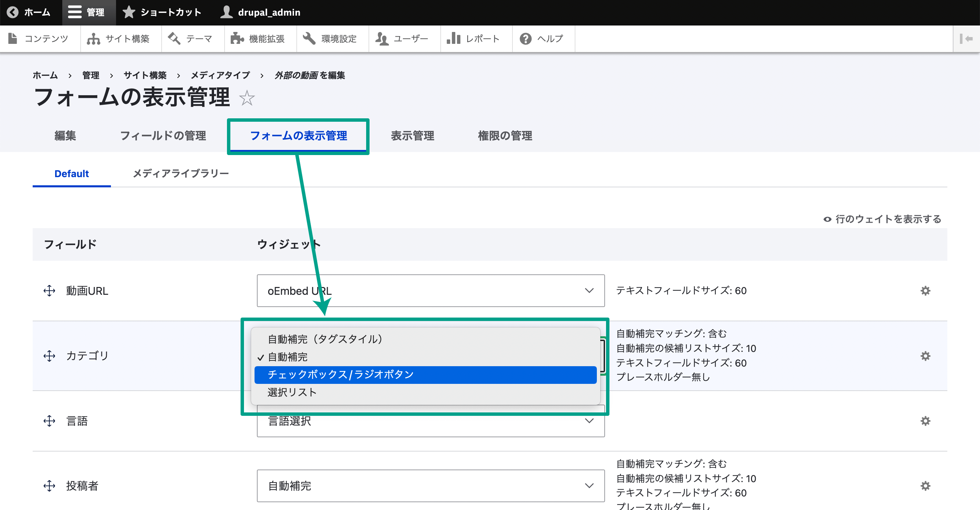
Task: Click the メディアタイプ breadcrumb link
Action: [x=220, y=75]
